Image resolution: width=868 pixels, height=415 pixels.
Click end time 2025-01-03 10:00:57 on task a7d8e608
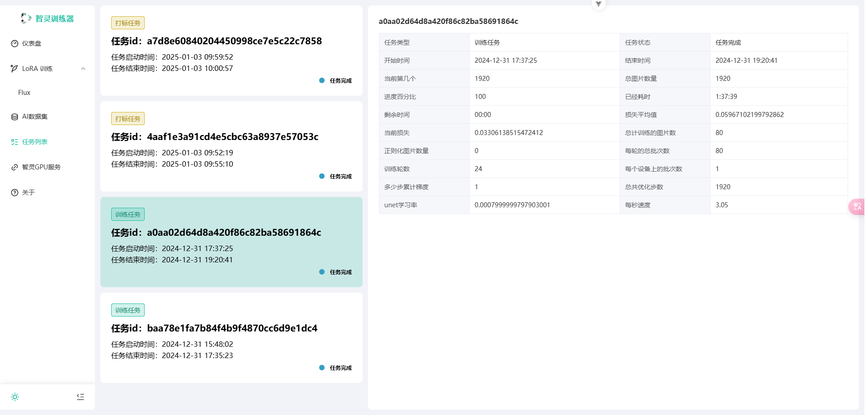[198, 68]
